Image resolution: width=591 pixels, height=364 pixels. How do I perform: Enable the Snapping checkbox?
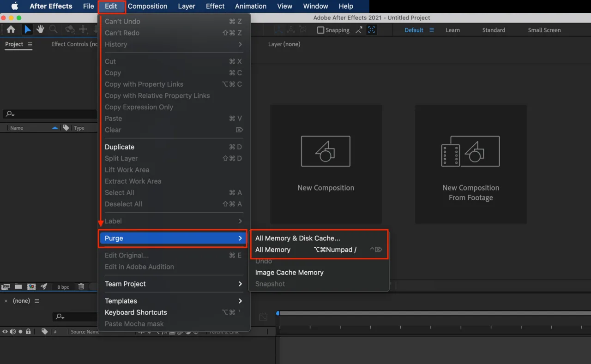tap(320, 30)
